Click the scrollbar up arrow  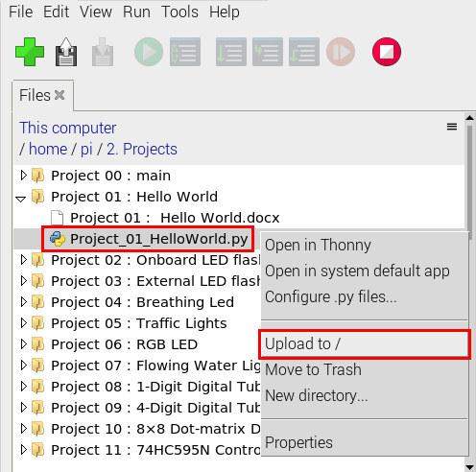pos(469,118)
